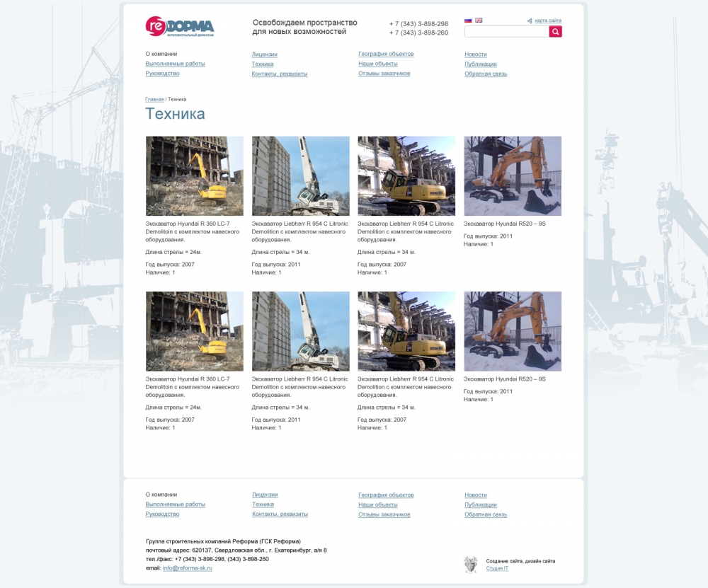Open Новости in top menu

point(476,54)
